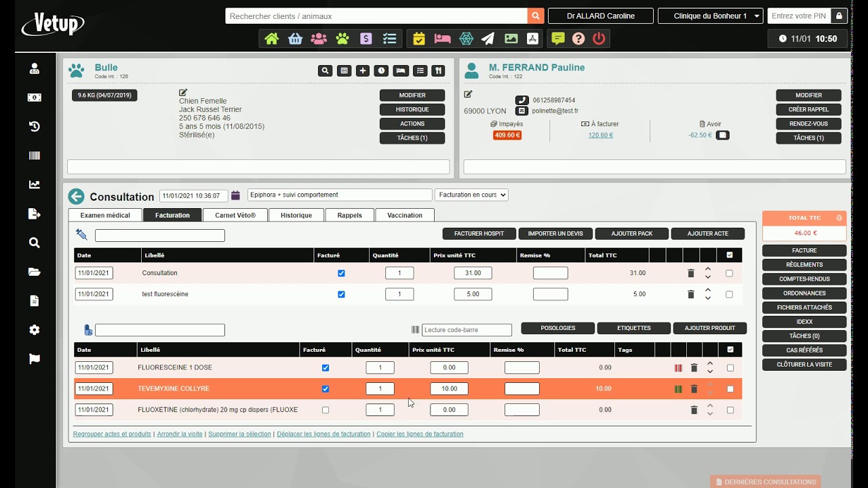
Task: Uncheck Facturé checkbox for Consultation row
Action: pos(341,273)
